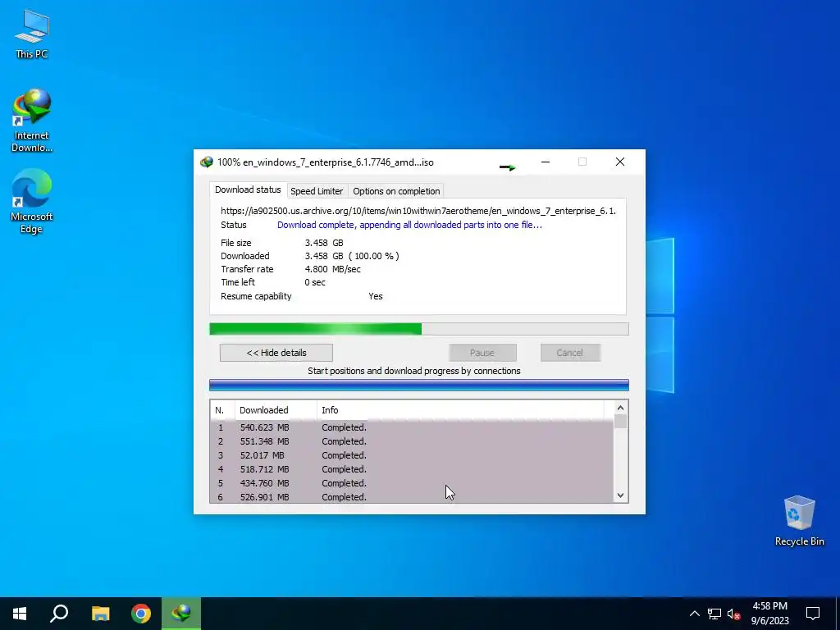The height and width of the screenshot is (630, 840).
Task: Open Internet Download Manager desktop shortcut
Action: click(x=32, y=121)
